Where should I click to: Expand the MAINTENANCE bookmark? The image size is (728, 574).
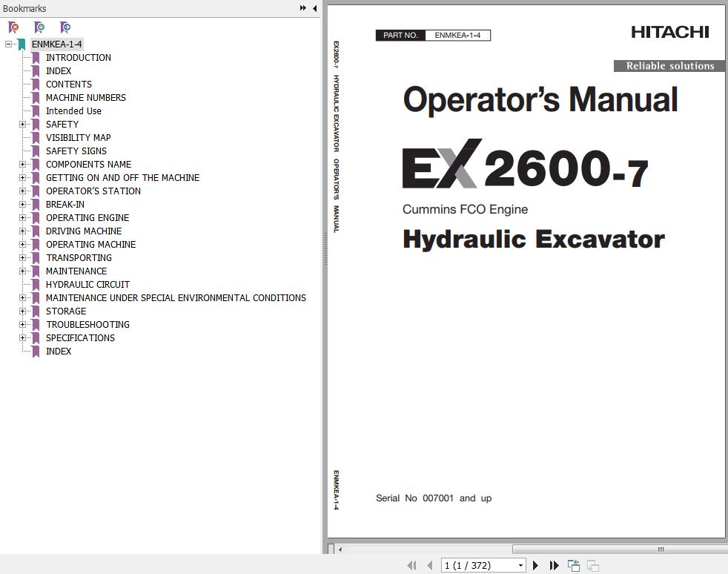point(22,271)
